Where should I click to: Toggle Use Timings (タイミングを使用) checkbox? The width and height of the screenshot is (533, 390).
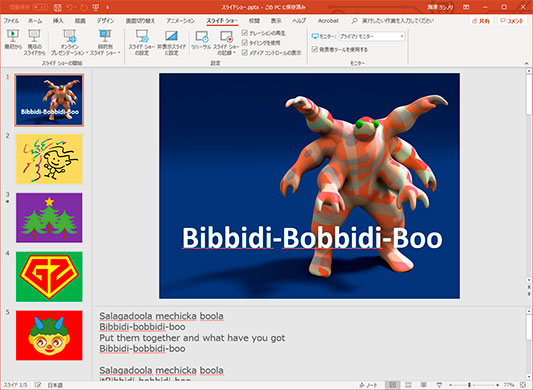pyautogui.click(x=245, y=43)
